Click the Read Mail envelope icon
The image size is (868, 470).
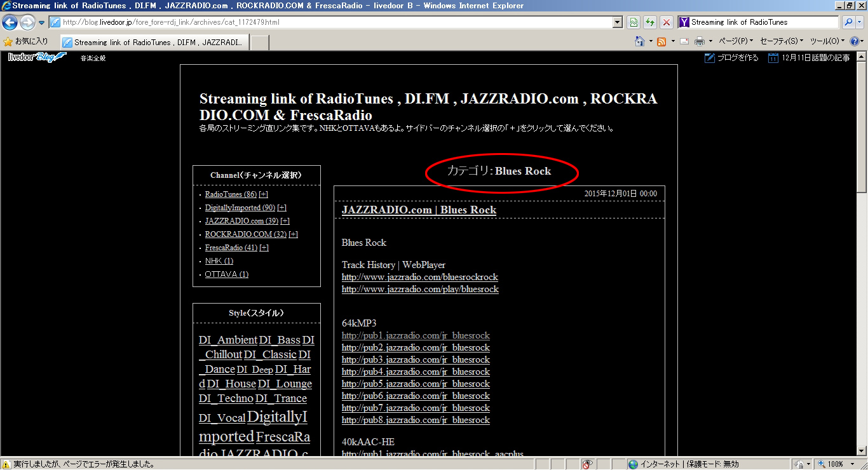pos(684,41)
